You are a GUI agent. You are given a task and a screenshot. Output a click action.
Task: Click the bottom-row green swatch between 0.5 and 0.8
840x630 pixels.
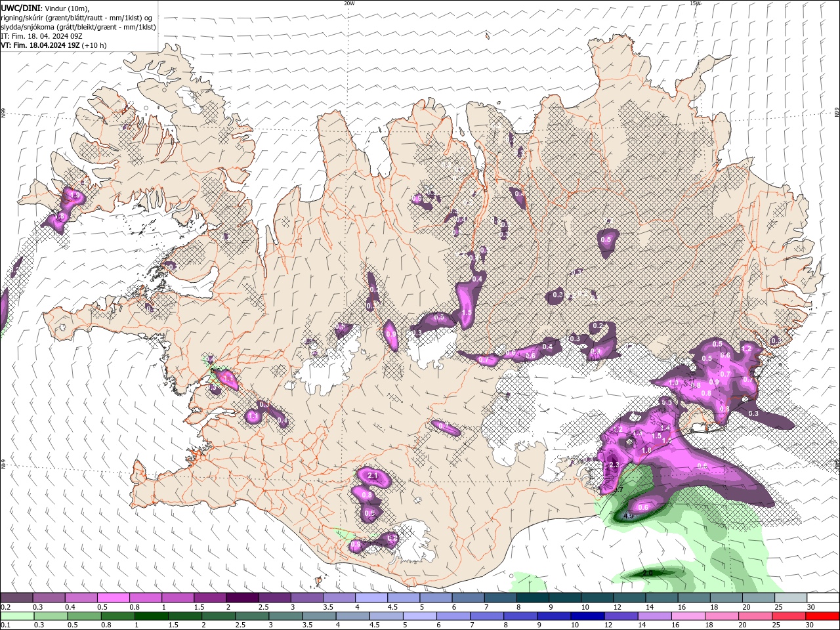click(83, 616)
